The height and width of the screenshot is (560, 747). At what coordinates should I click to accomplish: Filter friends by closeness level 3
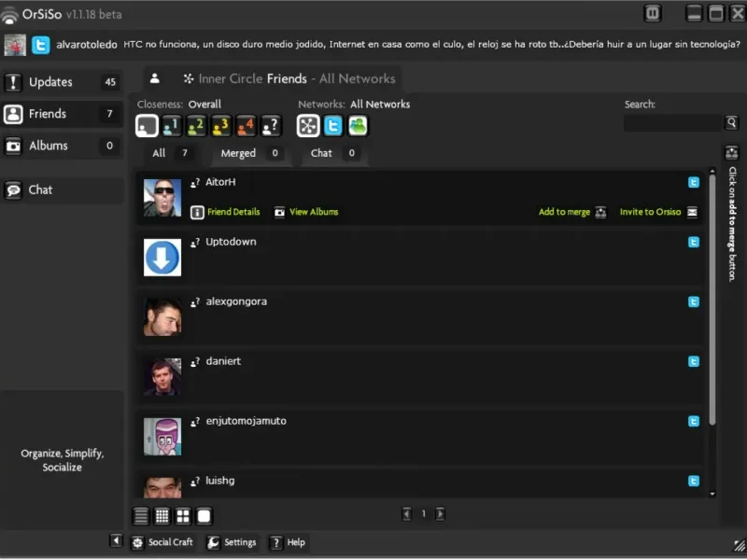click(220, 126)
